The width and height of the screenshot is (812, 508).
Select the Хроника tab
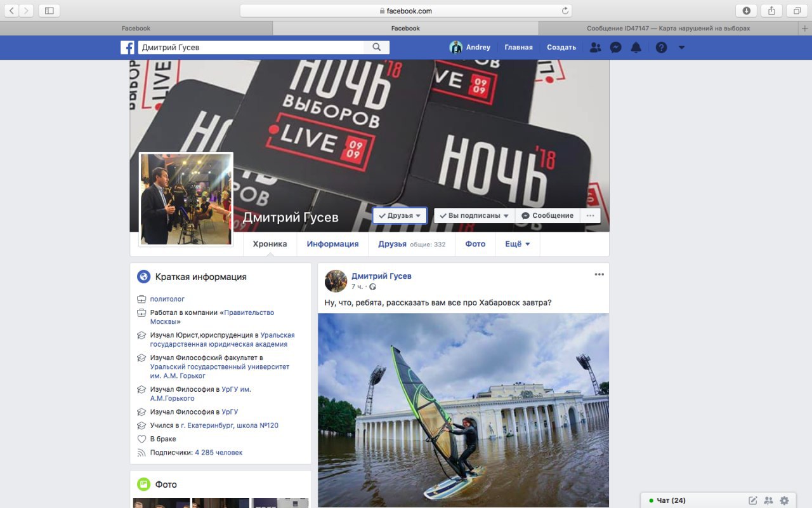(270, 244)
